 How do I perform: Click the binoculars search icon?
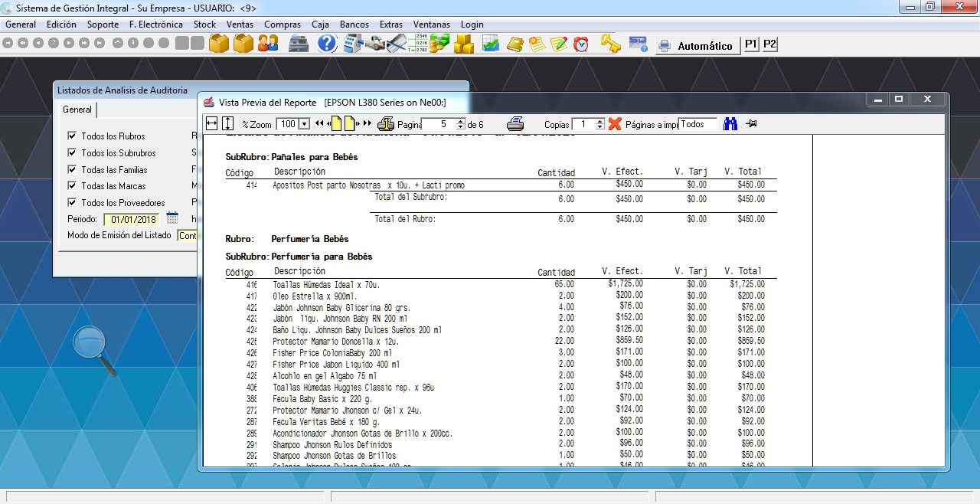(x=730, y=124)
